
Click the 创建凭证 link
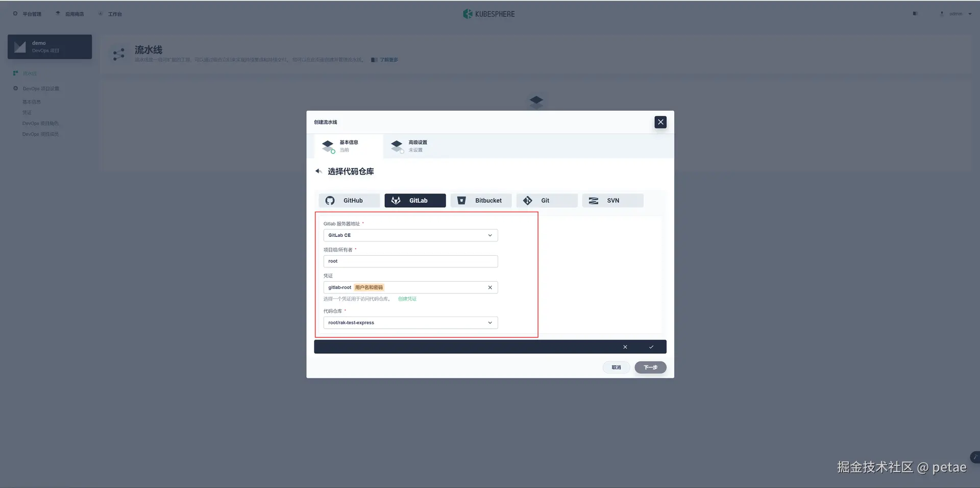pos(407,299)
